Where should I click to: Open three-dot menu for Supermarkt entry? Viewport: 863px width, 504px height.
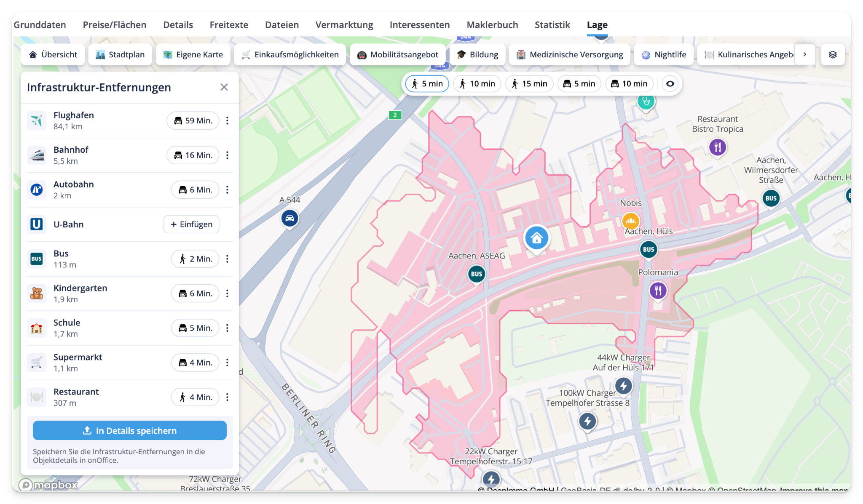(x=227, y=363)
